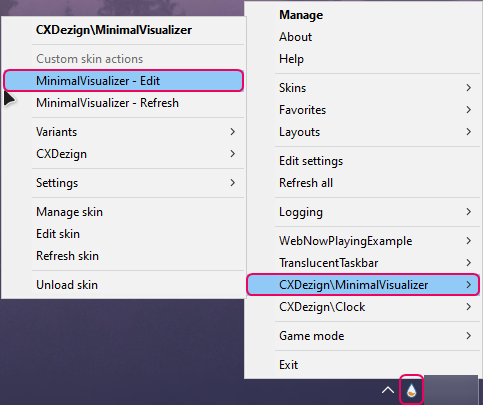Exit Rainmeter from the menu
Image resolution: width=483 pixels, height=405 pixels.
(363, 365)
